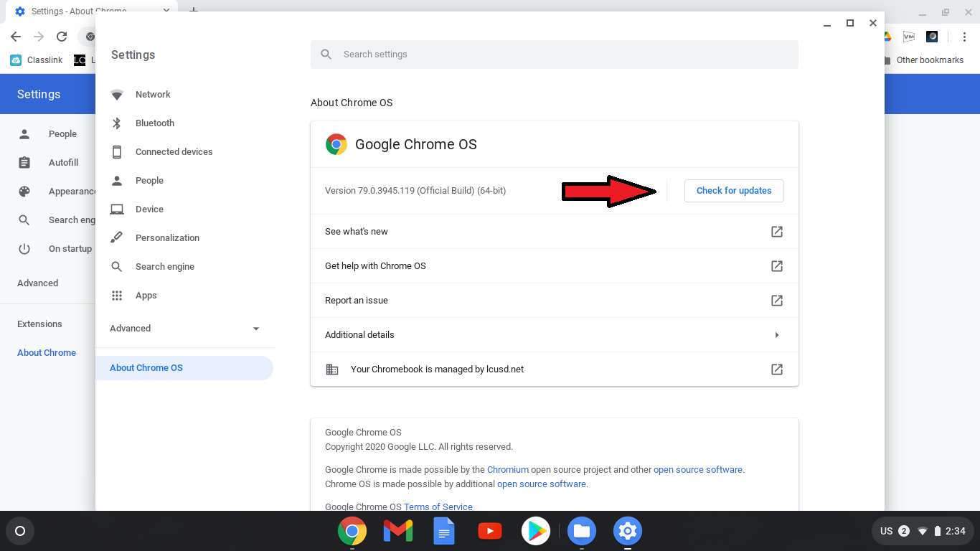
Task: Open YouTube from the shelf
Action: (490, 532)
